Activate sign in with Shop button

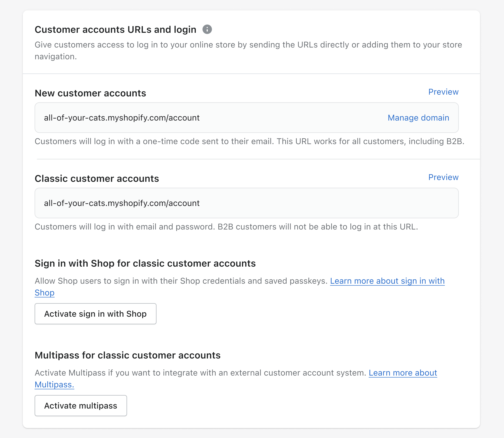click(95, 313)
